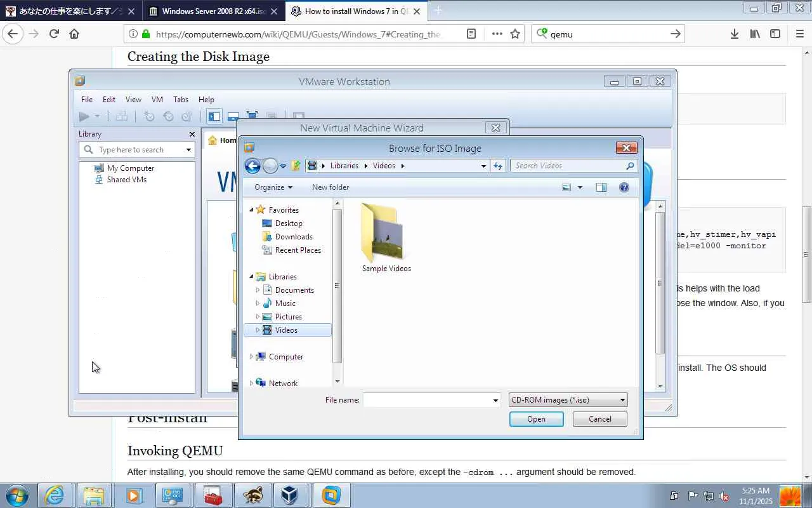Image resolution: width=812 pixels, height=508 pixels.
Task: Switch to Windows Server 2008 R2 x64 tab
Action: tap(214, 11)
